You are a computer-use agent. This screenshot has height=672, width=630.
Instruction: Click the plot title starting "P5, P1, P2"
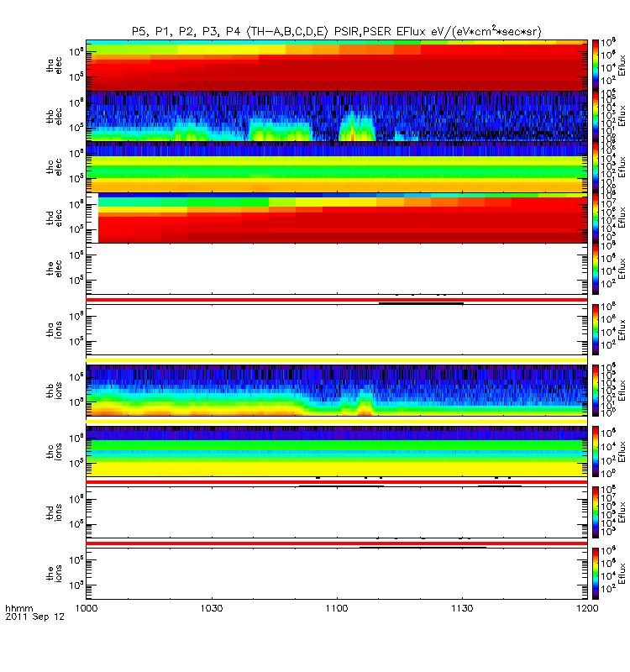(x=337, y=32)
